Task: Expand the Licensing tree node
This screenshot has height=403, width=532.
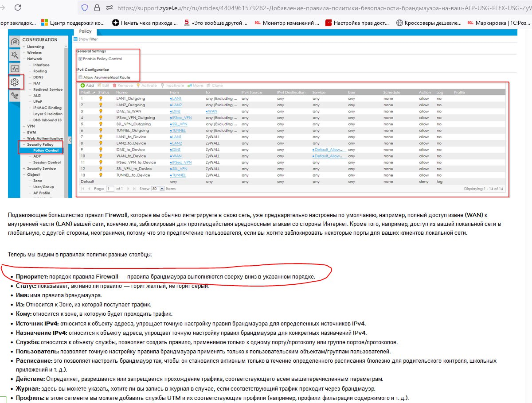Action: tap(24, 46)
